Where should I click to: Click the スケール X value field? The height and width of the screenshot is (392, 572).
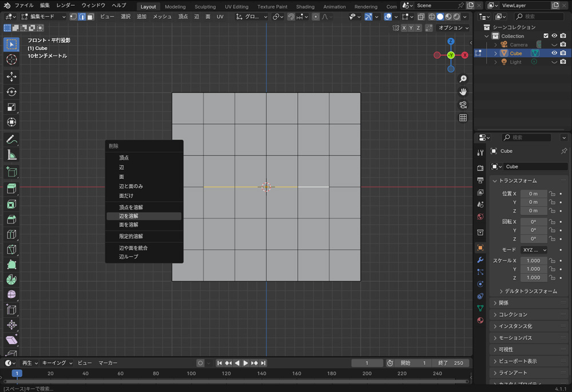[533, 261]
